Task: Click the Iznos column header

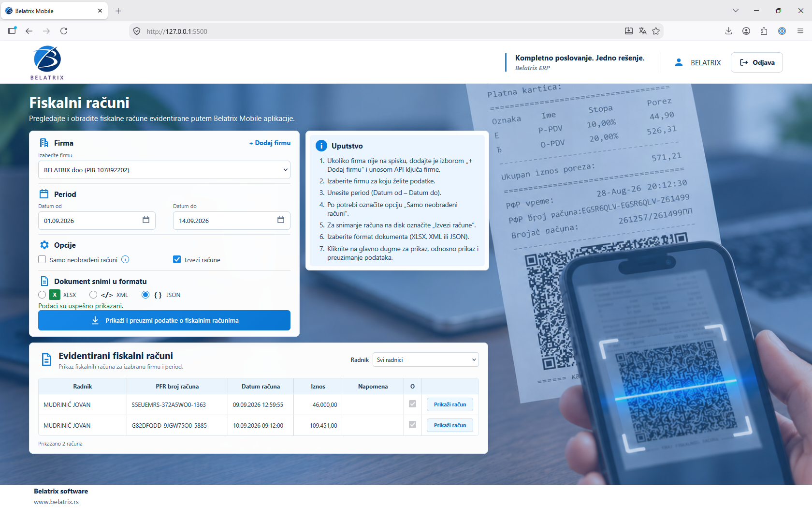Action: [318, 386]
